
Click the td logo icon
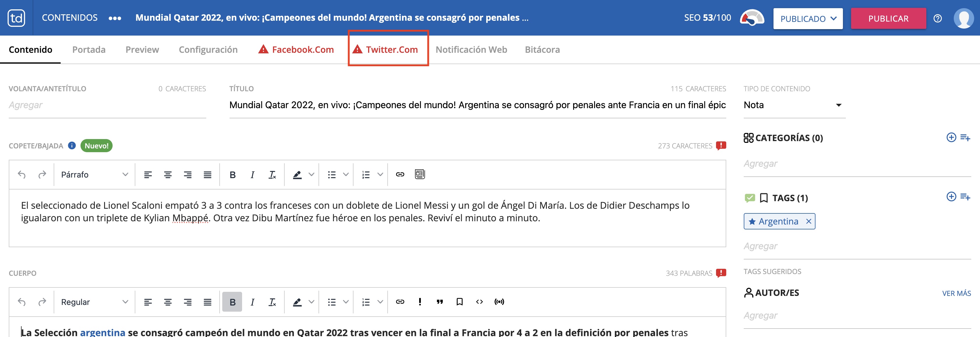click(x=16, y=18)
